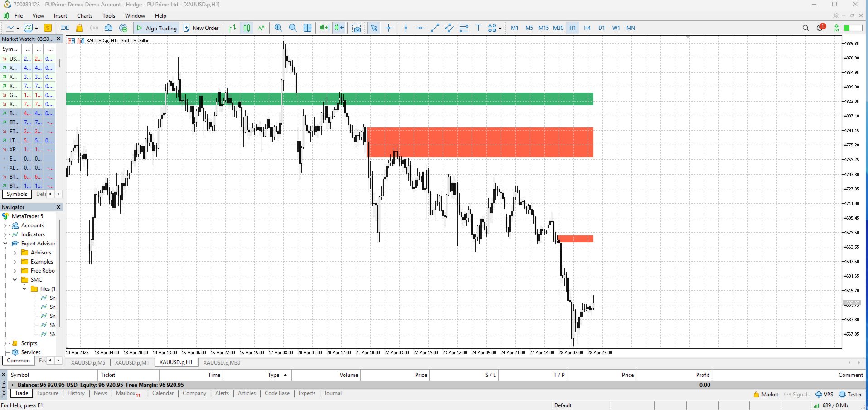Tile chart windows with grid icon
The width and height of the screenshot is (868, 410).
pos(307,28)
